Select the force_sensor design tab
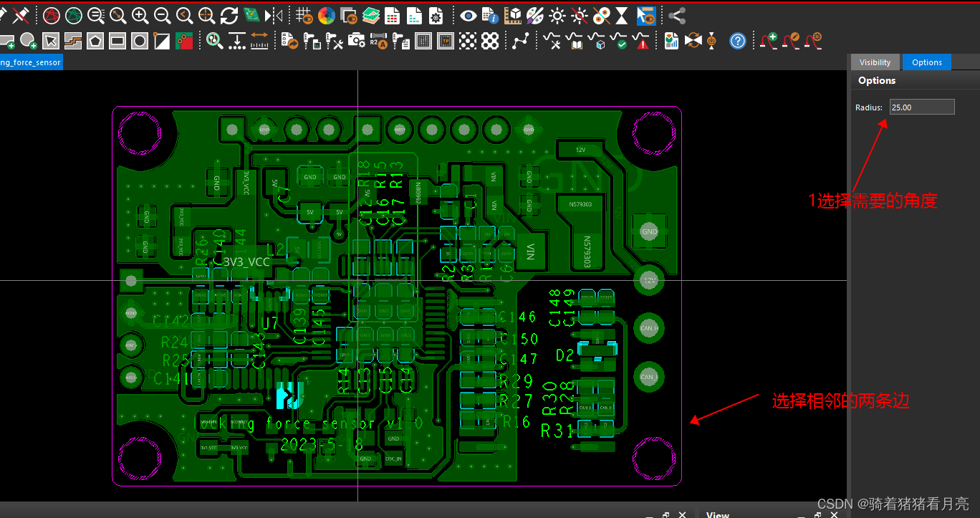The width and height of the screenshot is (980, 518). coord(31,62)
